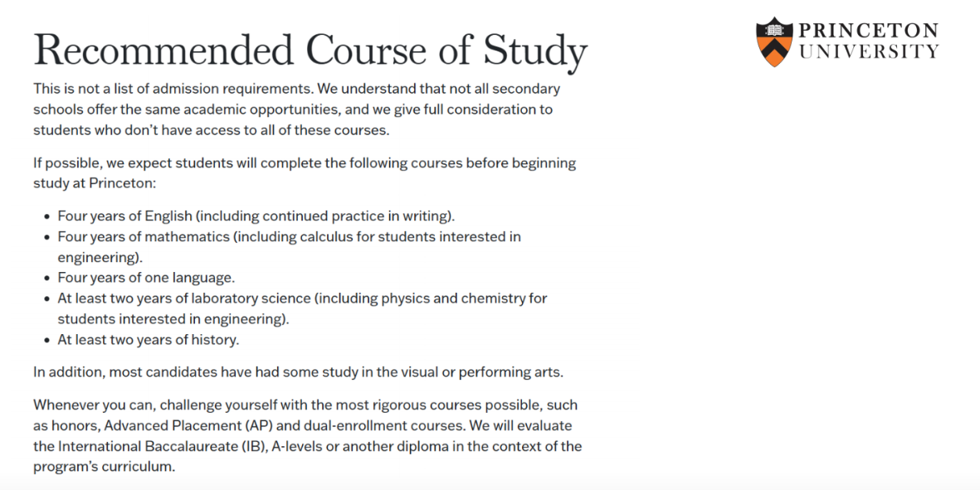Click the Four years of one language item

pos(146,278)
